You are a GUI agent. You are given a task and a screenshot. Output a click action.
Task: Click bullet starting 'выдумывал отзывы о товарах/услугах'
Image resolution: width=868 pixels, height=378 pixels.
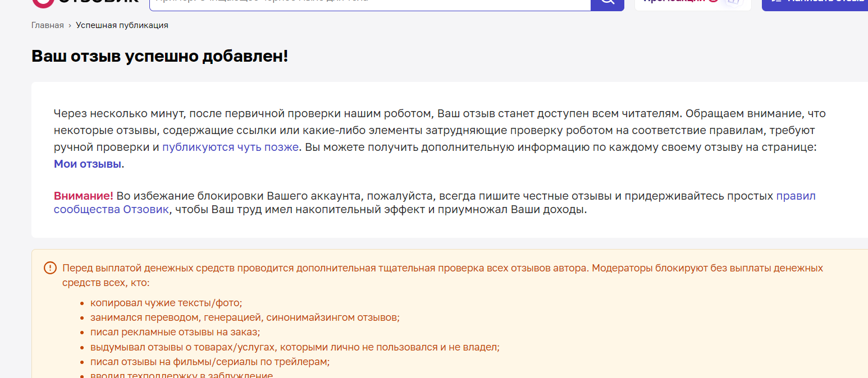(x=295, y=347)
